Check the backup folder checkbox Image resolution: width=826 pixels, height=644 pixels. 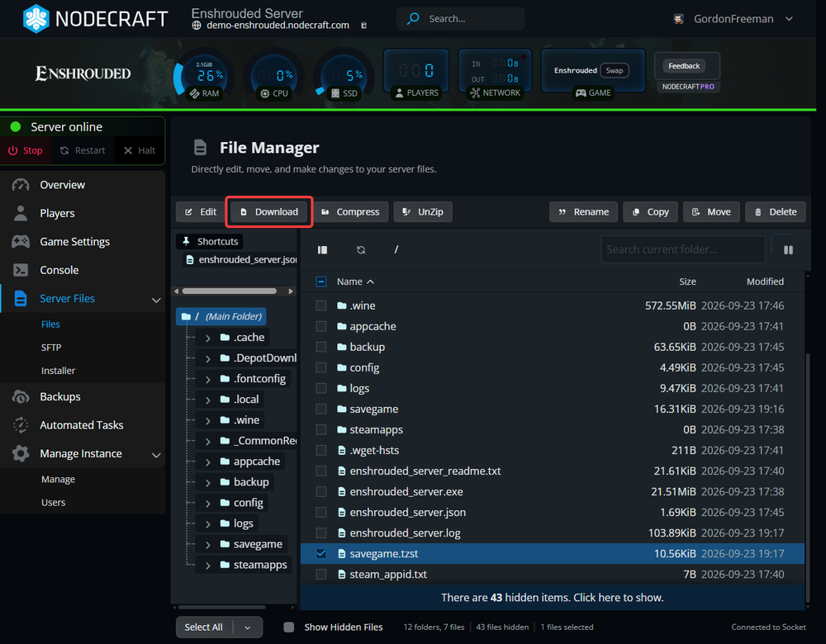320,347
